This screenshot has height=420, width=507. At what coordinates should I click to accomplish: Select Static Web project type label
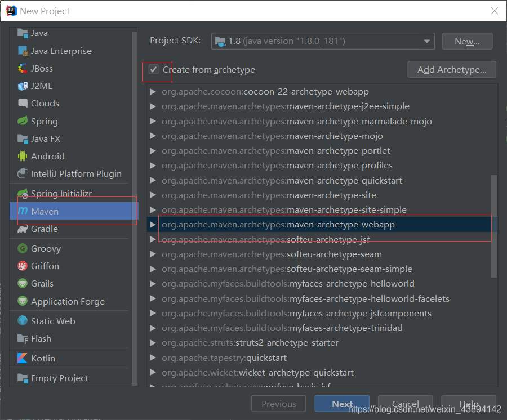pyautogui.click(x=53, y=321)
